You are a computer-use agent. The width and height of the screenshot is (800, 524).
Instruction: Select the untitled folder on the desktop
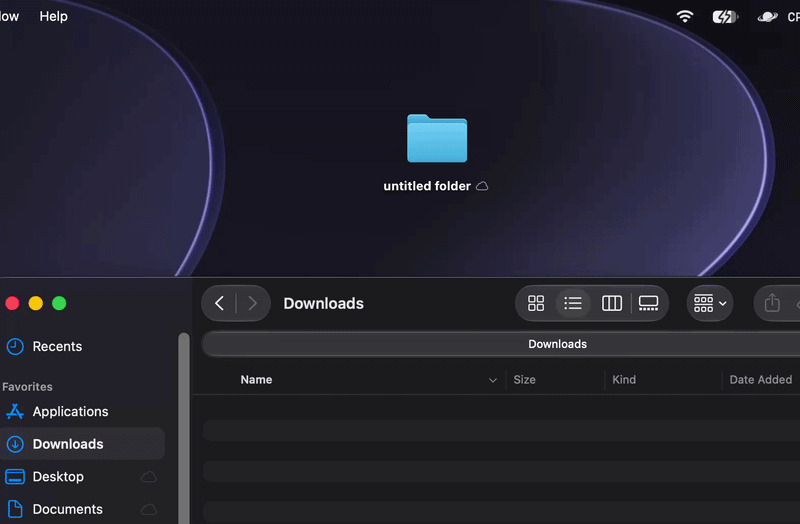[437, 138]
